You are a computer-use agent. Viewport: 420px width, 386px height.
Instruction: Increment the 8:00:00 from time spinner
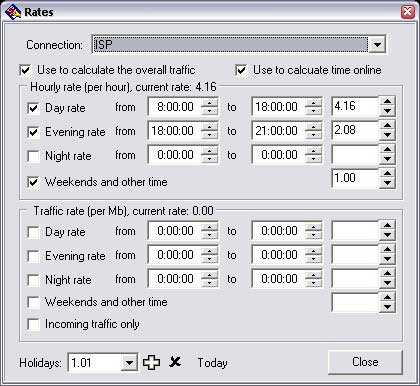click(210, 103)
